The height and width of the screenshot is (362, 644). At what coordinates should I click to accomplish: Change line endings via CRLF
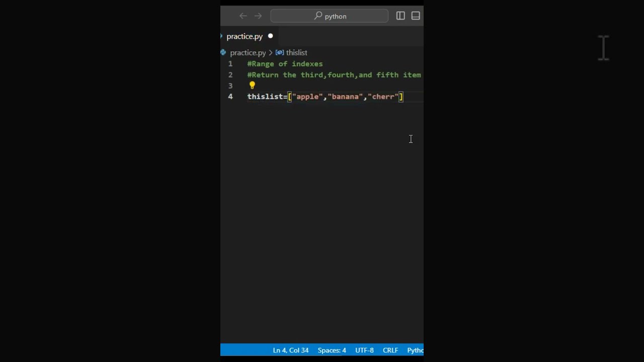click(x=390, y=350)
